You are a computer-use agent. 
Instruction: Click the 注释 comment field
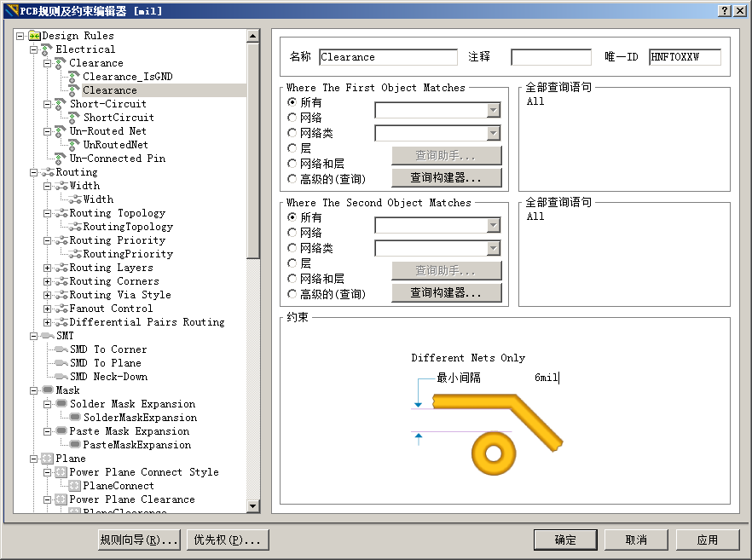[551, 57]
